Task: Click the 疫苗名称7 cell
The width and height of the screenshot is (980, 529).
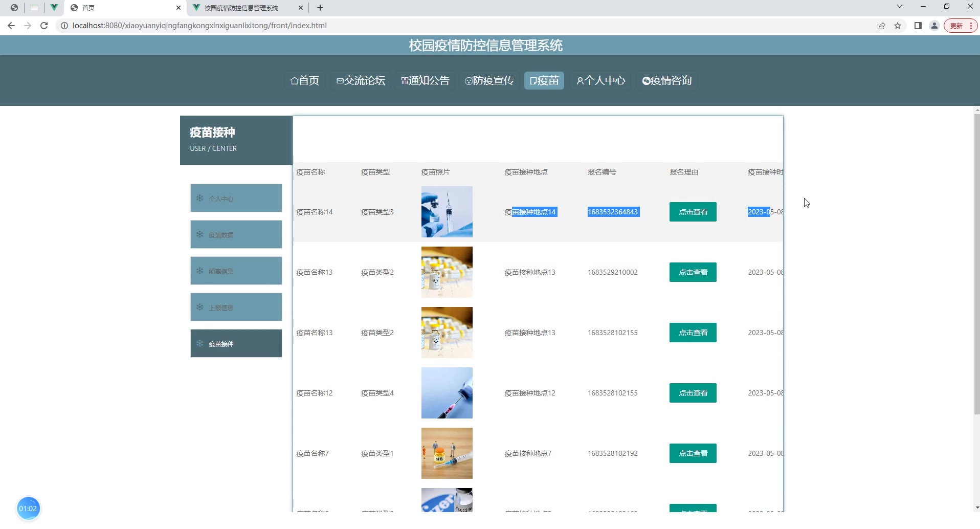Action: pyautogui.click(x=313, y=453)
